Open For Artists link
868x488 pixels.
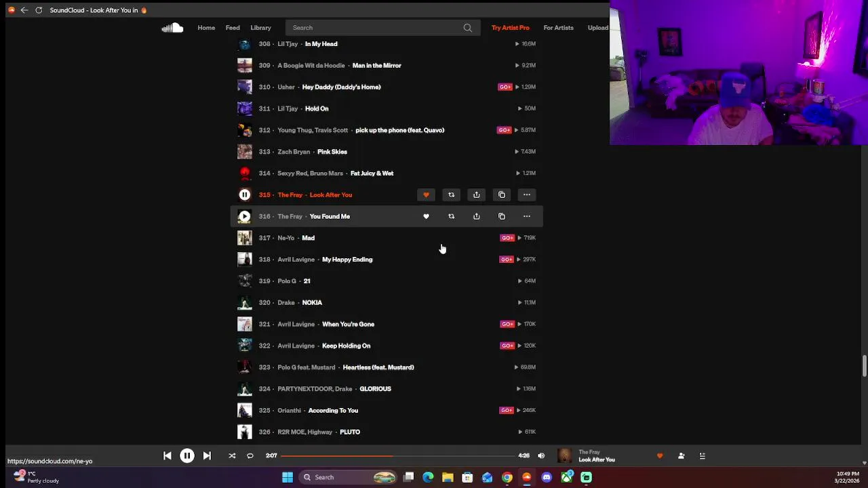(558, 28)
